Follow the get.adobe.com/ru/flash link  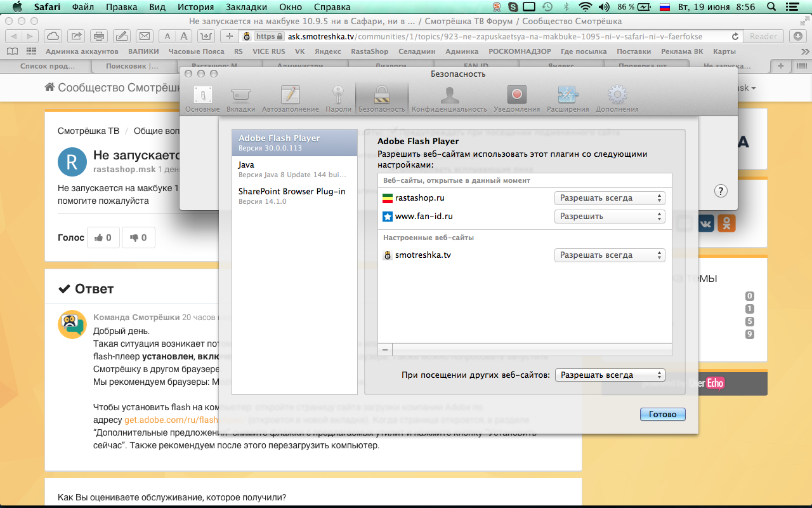[172, 420]
